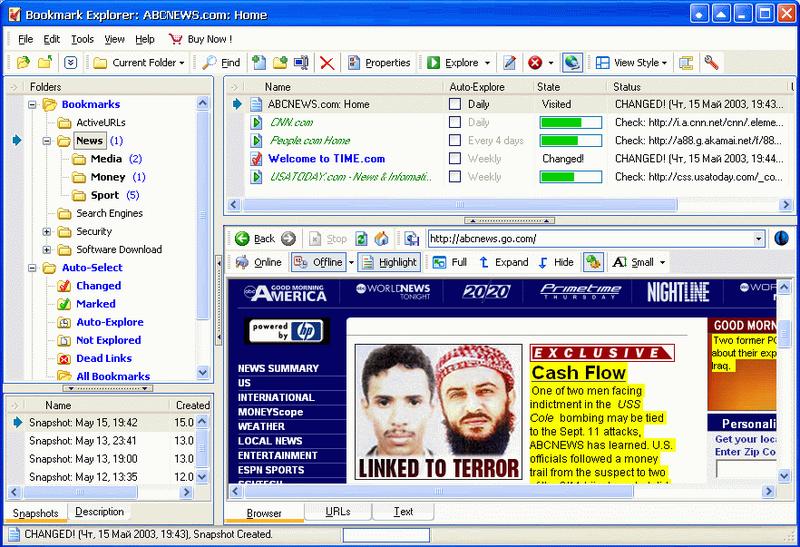Check Auto-Explore box for Welcome to TIME.com
The width and height of the screenshot is (800, 547).
tap(455, 159)
